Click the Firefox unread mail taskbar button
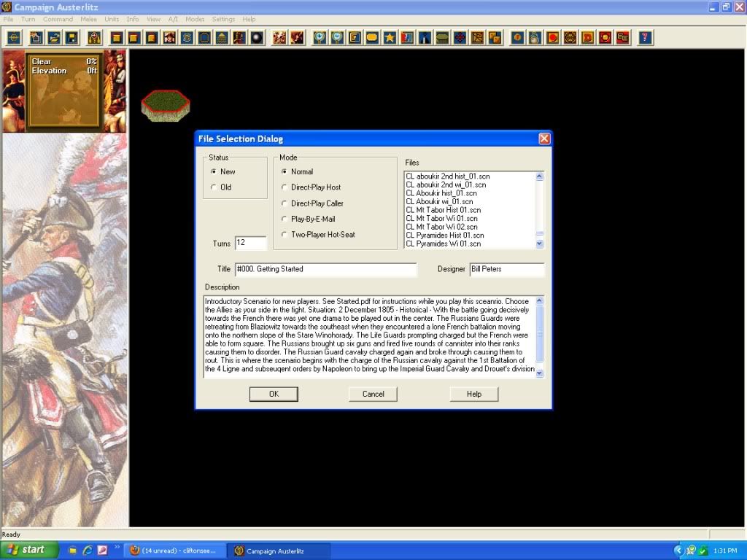This screenshot has height=560, width=747. (174, 551)
